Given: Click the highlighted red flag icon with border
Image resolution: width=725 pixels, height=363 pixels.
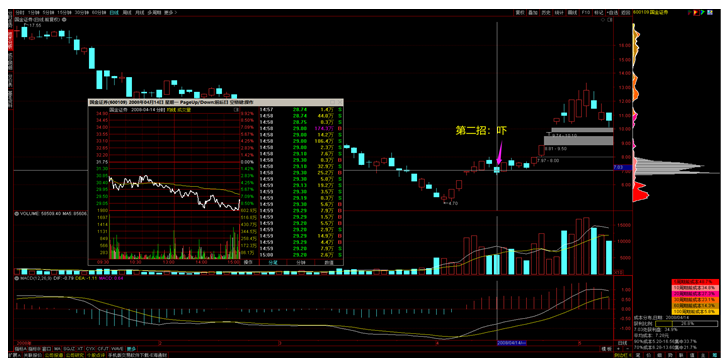Looking at the screenshot, I should [x=696, y=12].
